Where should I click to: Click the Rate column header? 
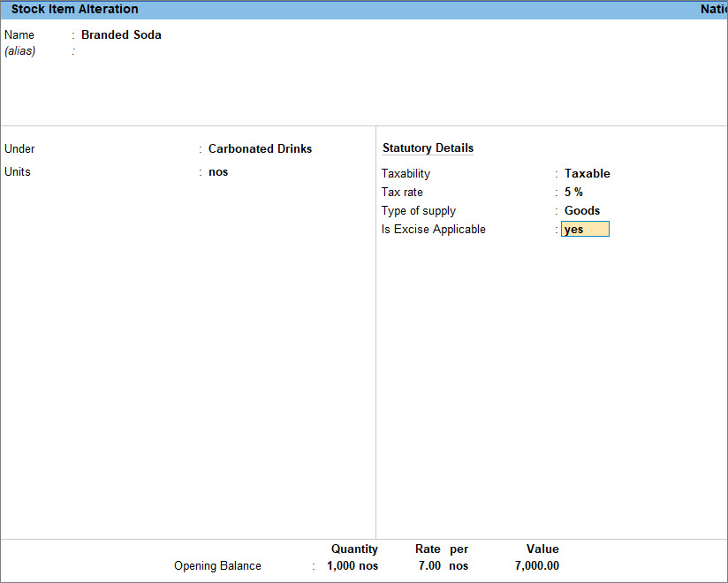point(428,549)
